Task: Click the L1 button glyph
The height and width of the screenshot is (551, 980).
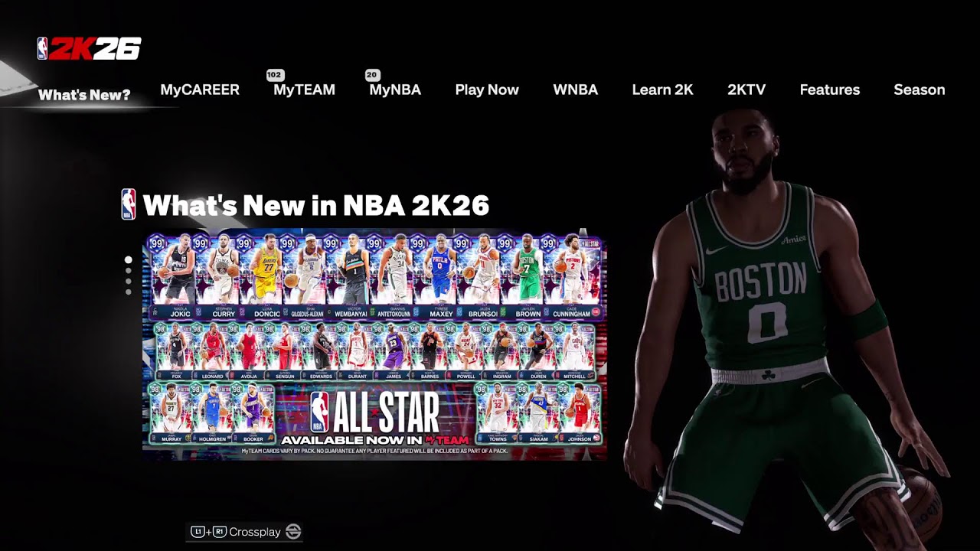Action: (x=198, y=532)
